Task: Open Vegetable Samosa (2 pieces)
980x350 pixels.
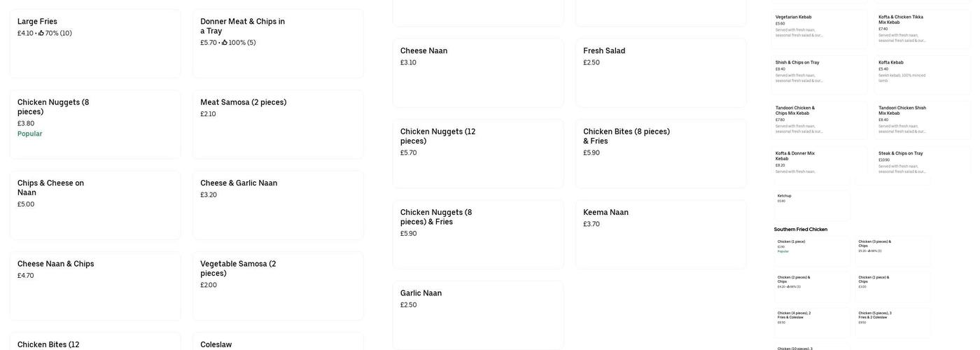Action: (278, 286)
